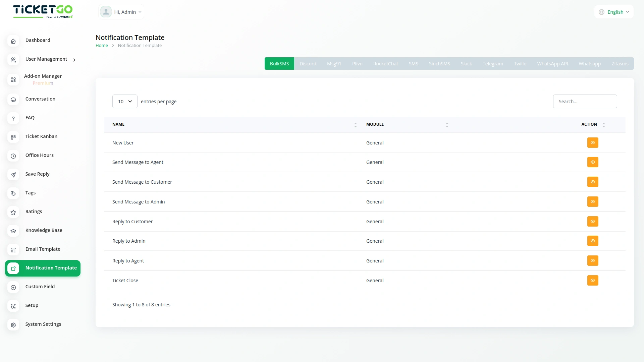The image size is (644, 362).
Task: Open Save Reply paper-plane icon
Action: [x=13, y=175]
